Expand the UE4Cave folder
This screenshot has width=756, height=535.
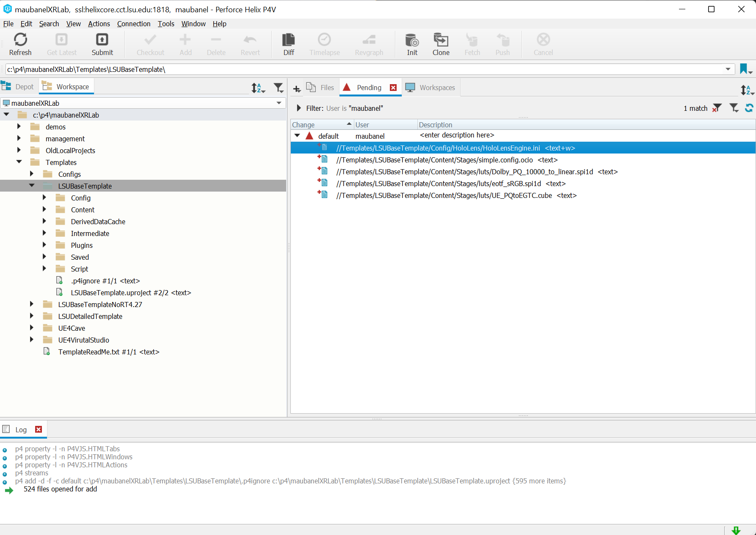31,328
